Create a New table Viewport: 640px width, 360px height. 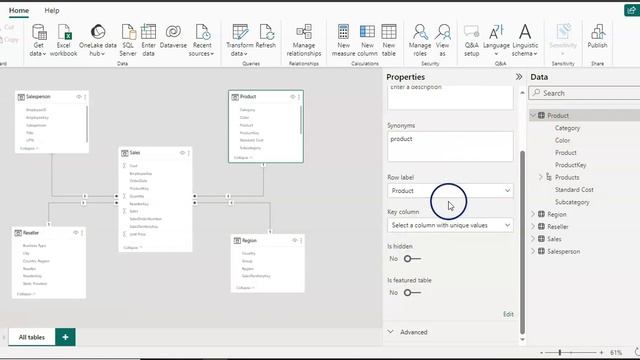(389, 40)
